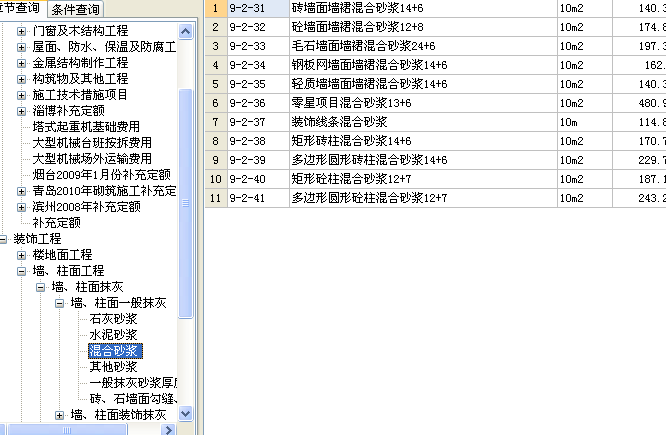Image resolution: width=666 pixels, height=435 pixels.
Task: Select highlighted 混合砂浆 tree item
Action: coord(115,351)
